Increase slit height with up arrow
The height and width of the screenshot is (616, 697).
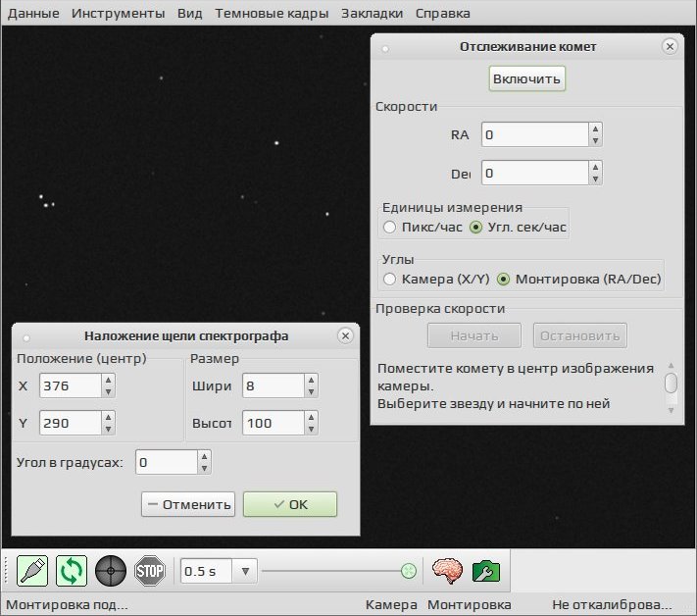pos(311,417)
